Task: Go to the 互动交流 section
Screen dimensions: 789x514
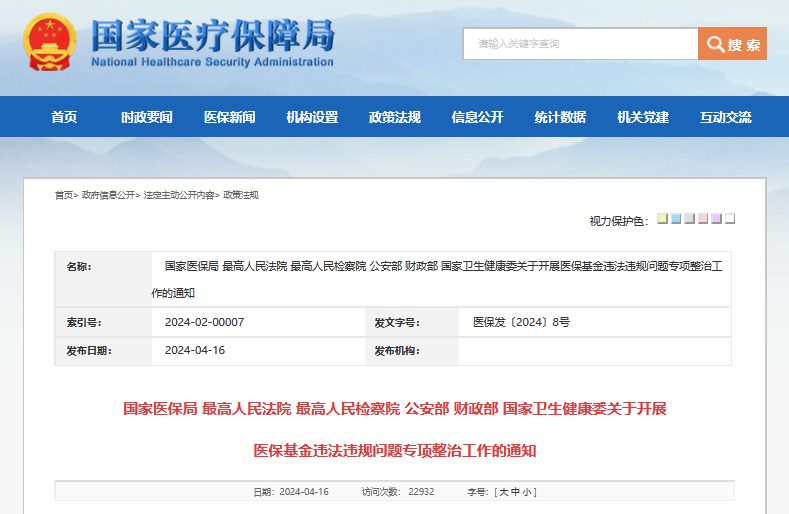Action: [725, 117]
